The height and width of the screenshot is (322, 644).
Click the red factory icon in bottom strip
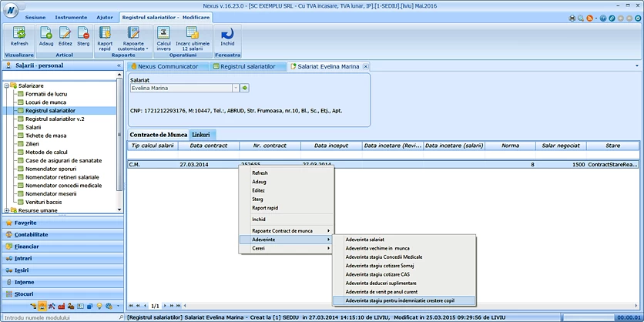(61, 306)
